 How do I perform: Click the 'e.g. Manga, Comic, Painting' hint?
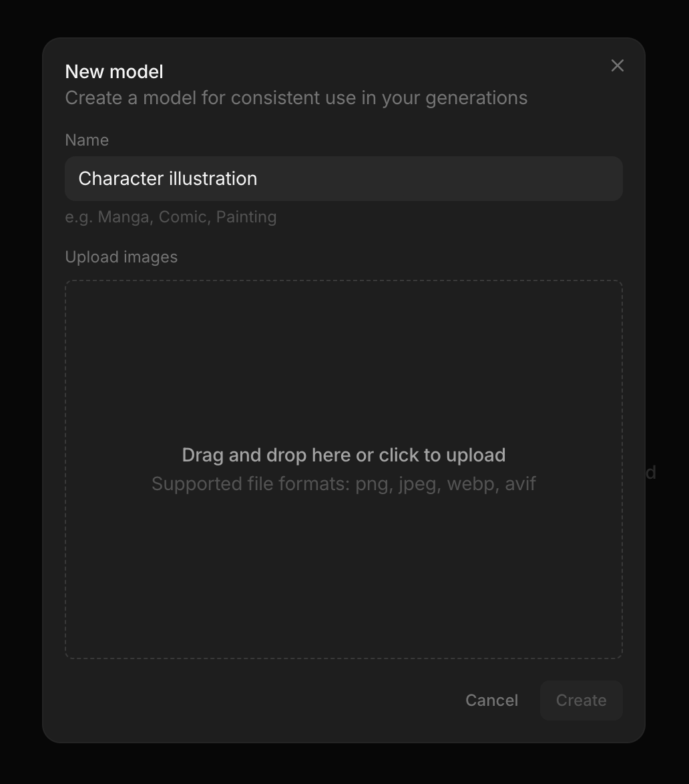(170, 217)
